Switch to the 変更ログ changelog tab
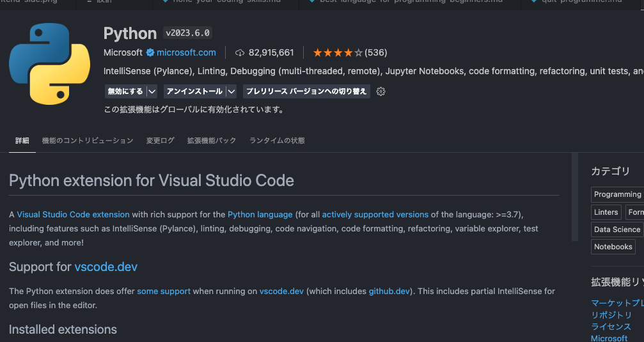644x342 pixels. [160, 141]
